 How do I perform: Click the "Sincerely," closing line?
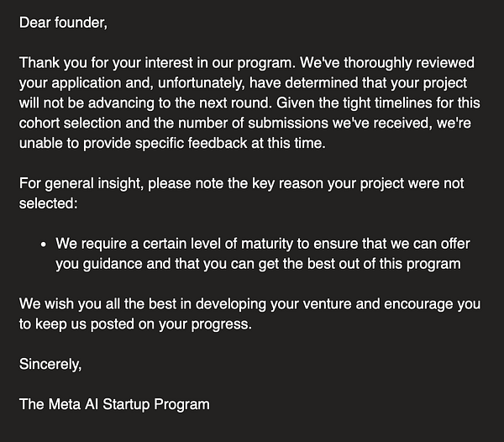pos(51,364)
